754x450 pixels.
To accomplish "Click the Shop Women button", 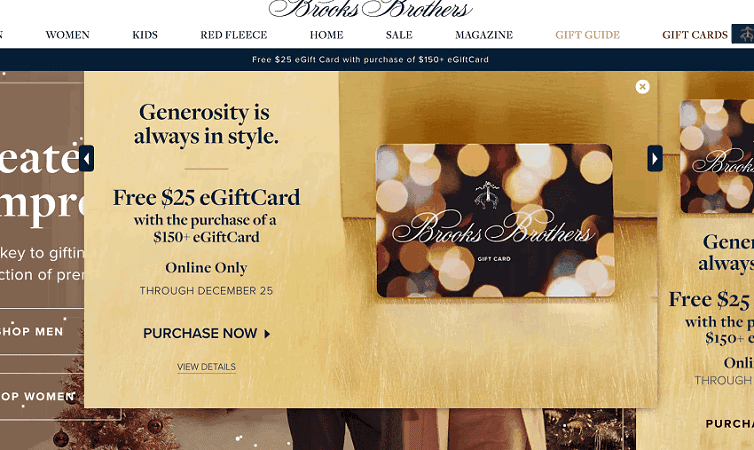I will (38, 397).
